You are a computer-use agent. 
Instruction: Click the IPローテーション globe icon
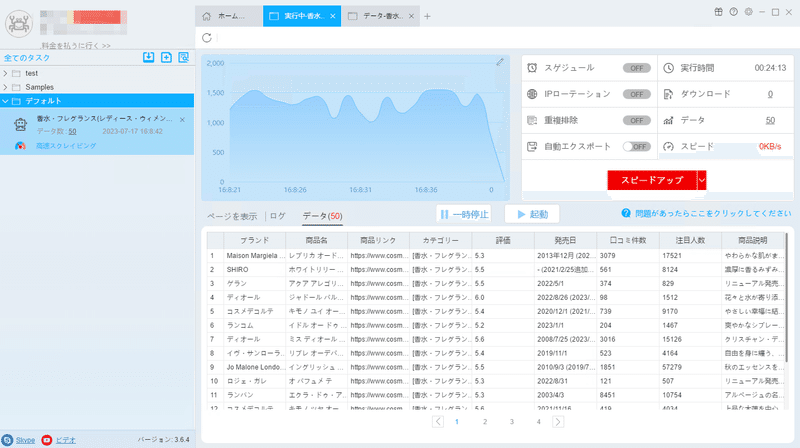point(532,94)
